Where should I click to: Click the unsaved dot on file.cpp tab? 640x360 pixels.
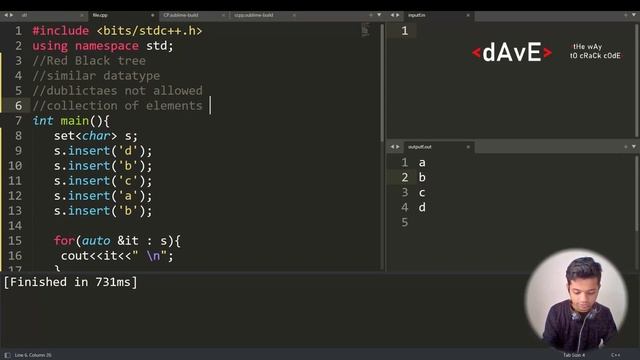(153, 16)
